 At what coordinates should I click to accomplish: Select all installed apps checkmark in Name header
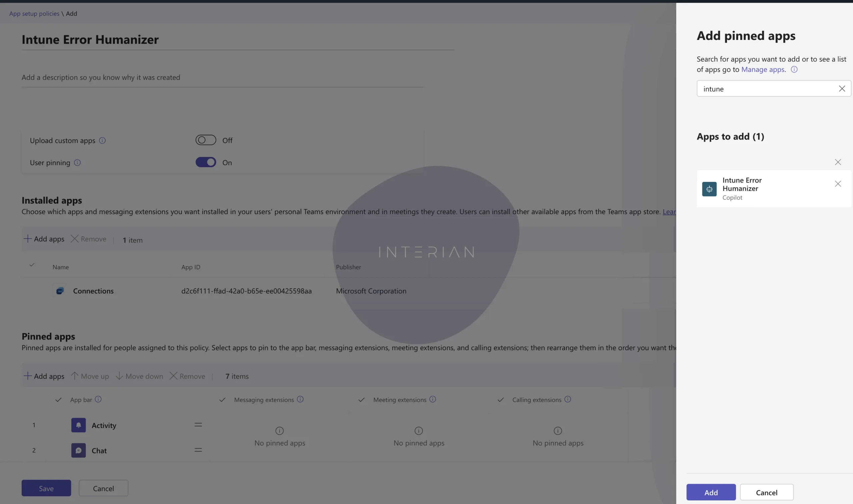pos(32,265)
